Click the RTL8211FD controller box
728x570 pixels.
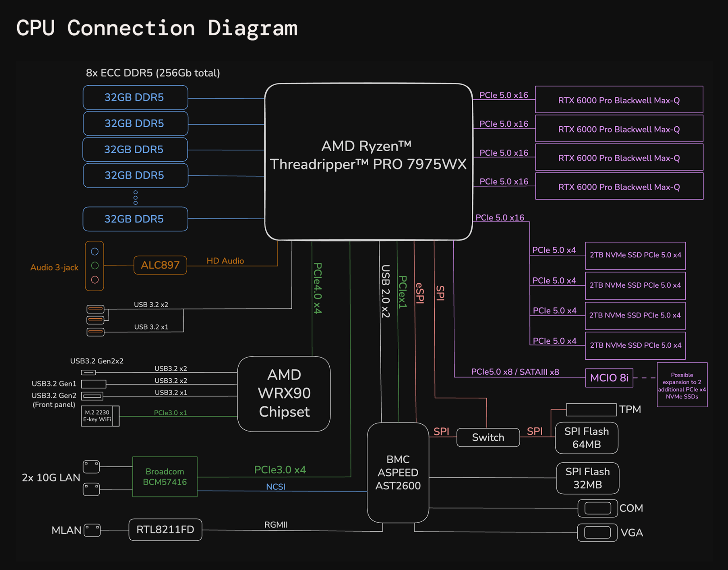(165, 529)
